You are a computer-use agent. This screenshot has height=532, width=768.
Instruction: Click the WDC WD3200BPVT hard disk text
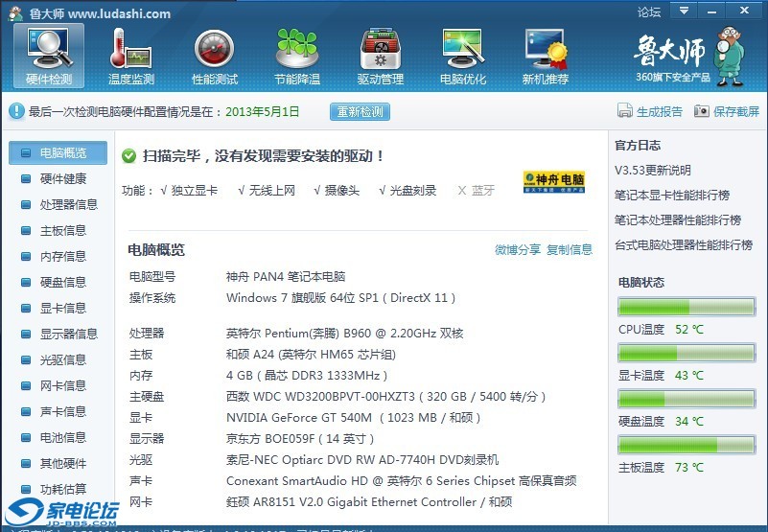pyautogui.click(x=386, y=397)
